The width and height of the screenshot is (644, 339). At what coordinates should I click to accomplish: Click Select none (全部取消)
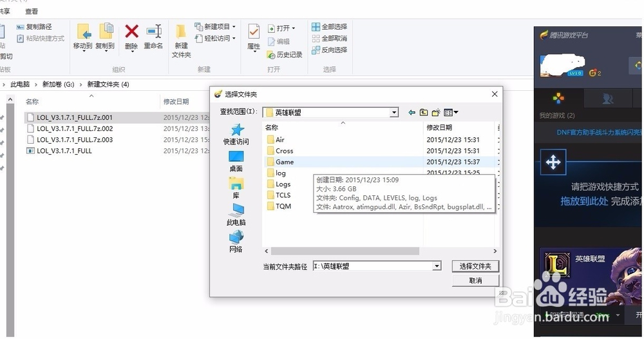tap(329, 38)
